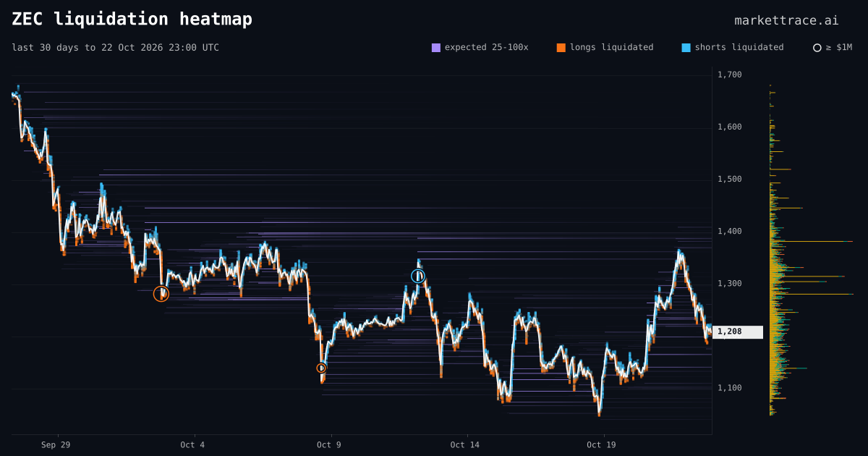
Task: Click the 1,100 price axis label
Action: point(729,387)
